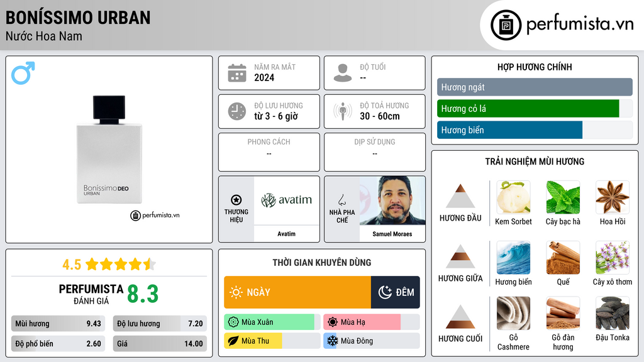Click the Samuel Moraes perfumer photo
Image resolution: width=644 pixels, height=362 pixels.
pos(392,200)
